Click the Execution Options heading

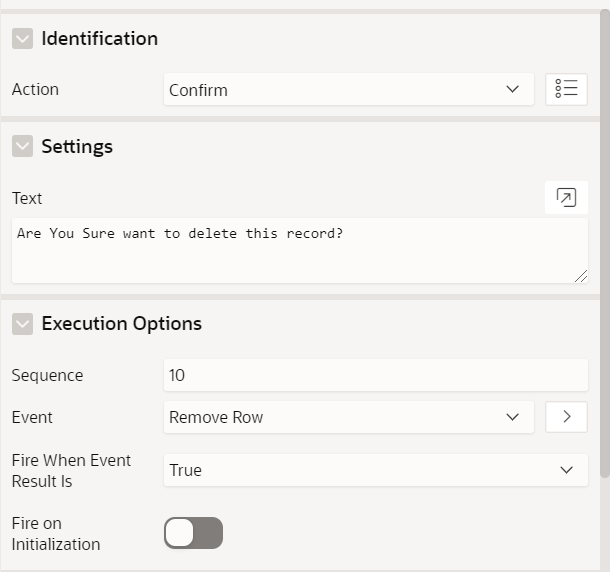121,324
